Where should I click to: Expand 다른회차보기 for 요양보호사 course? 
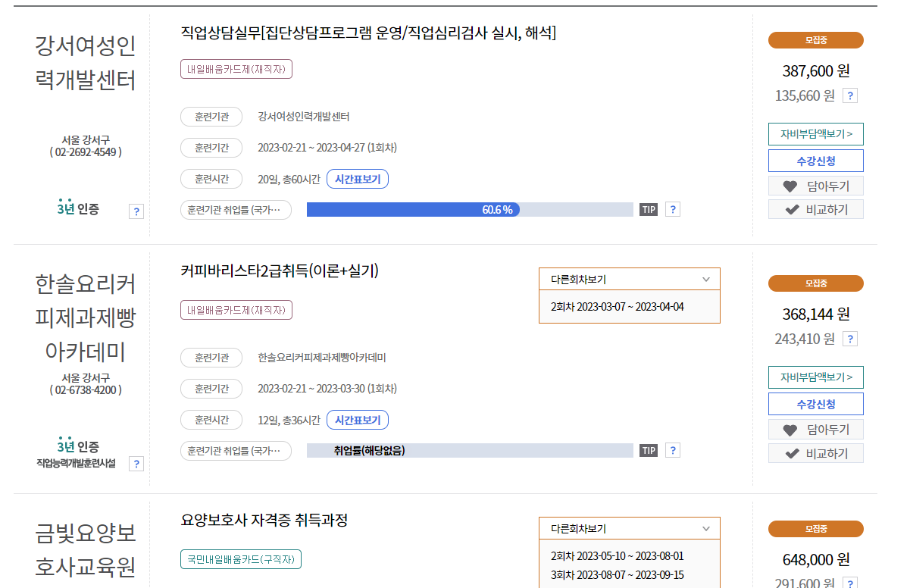click(630, 528)
